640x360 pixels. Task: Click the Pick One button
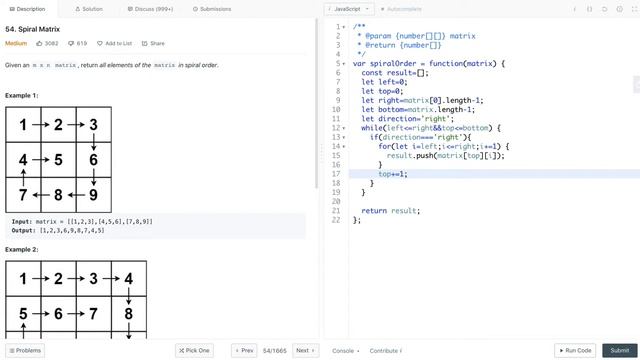pyautogui.click(x=194, y=351)
